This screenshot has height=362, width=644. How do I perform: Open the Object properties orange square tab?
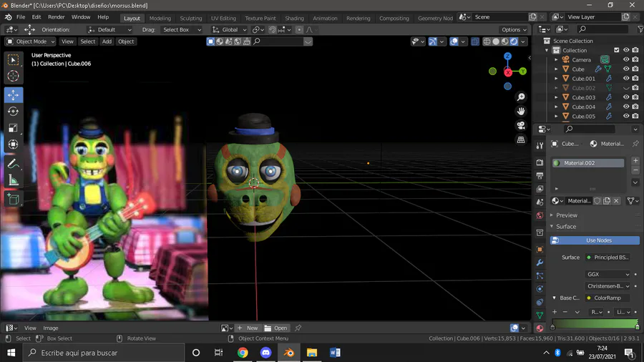coord(540,249)
